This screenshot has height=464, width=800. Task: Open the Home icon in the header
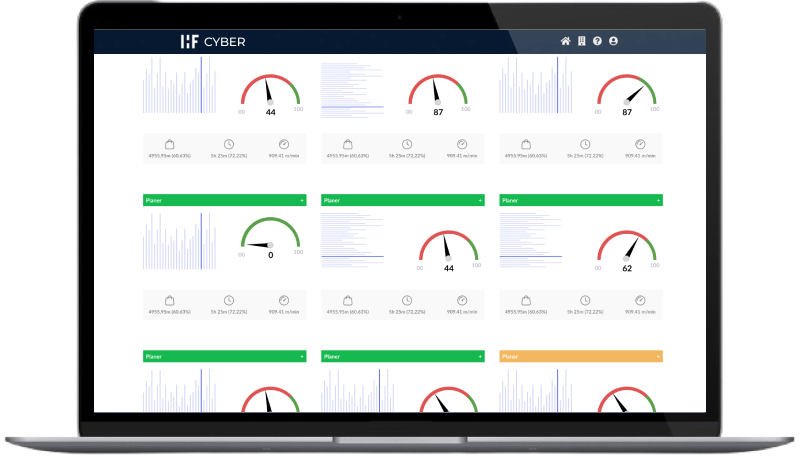coord(565,41)
